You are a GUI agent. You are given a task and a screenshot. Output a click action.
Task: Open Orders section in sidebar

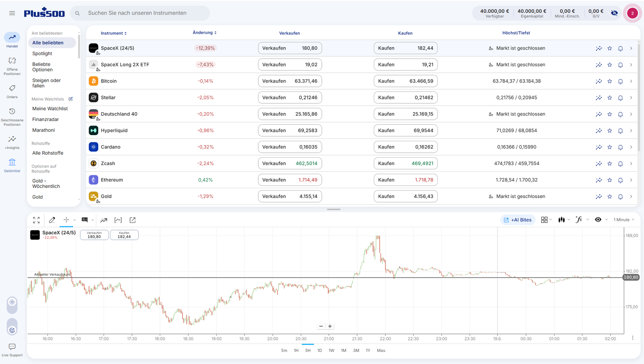[x=12, y=91]
